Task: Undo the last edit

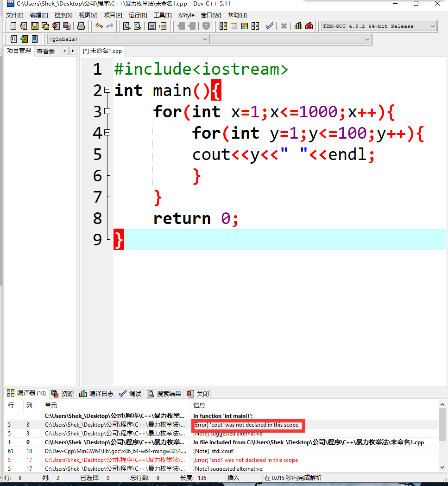Action: 99,26
